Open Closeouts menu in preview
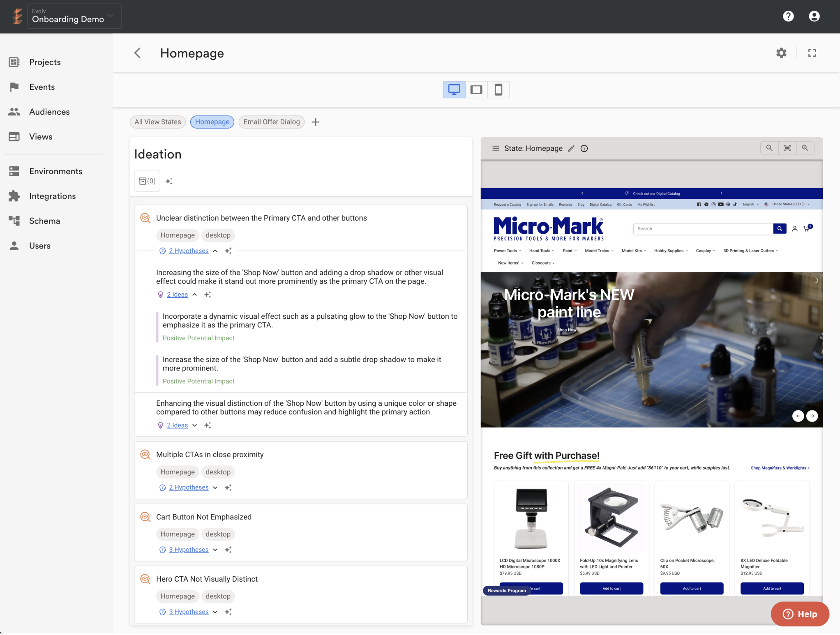840x635 pixels. (x=542, y=263)
